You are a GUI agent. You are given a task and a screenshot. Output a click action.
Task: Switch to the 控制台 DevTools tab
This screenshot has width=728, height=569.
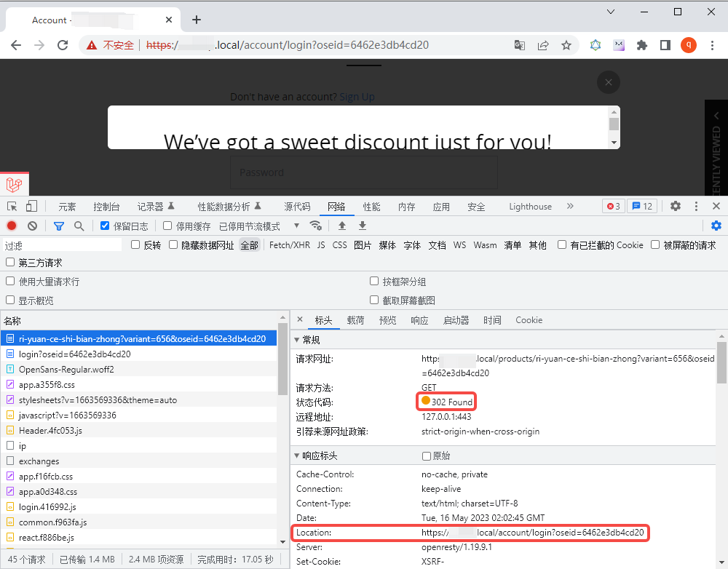(x=106, y=207)
